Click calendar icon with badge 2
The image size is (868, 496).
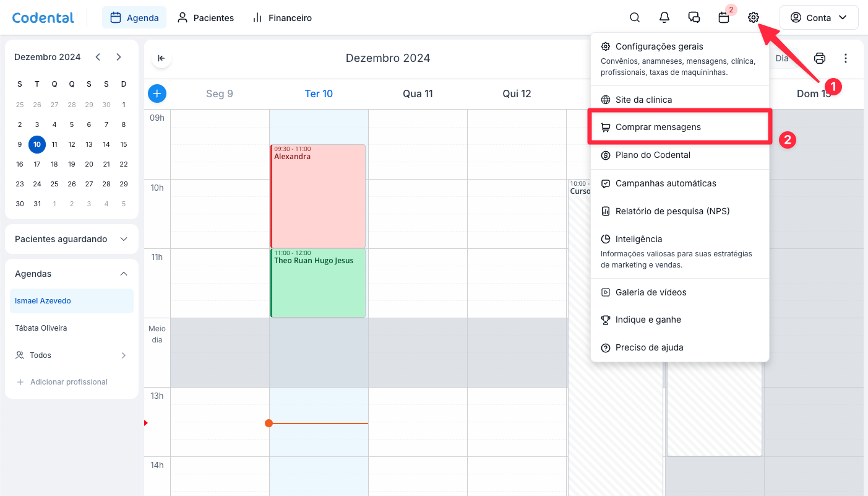[x=723, y=17]
